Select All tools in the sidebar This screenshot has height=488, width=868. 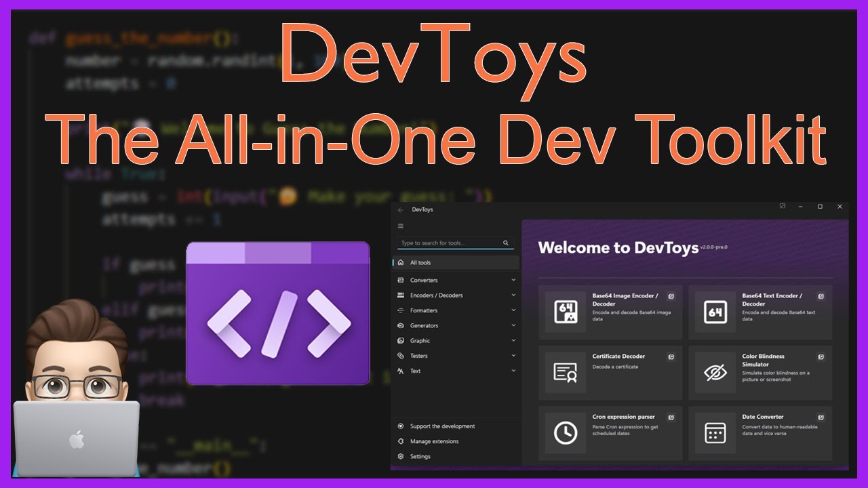click(x=456, y=263)
